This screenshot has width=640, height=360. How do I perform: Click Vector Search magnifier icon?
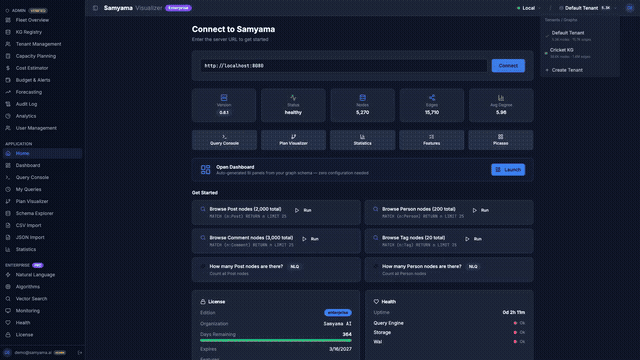click(x=8, y=299)
